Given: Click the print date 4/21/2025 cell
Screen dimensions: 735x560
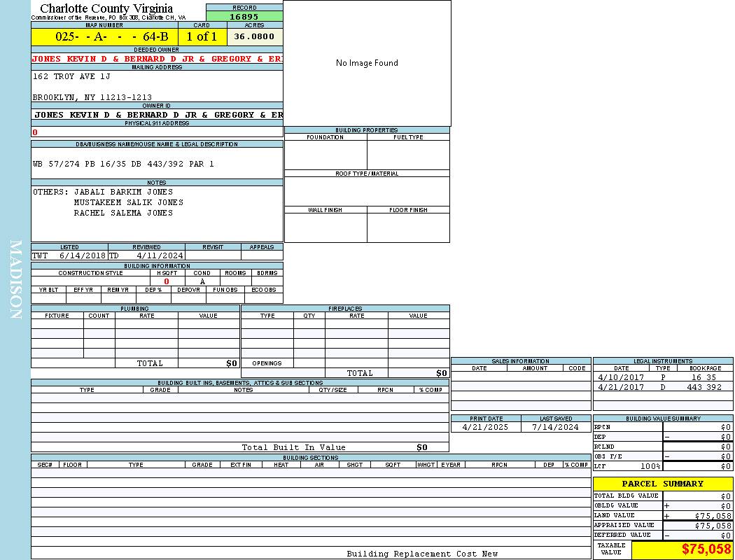Looking at the screenshot, I should [x=486, y=427].
